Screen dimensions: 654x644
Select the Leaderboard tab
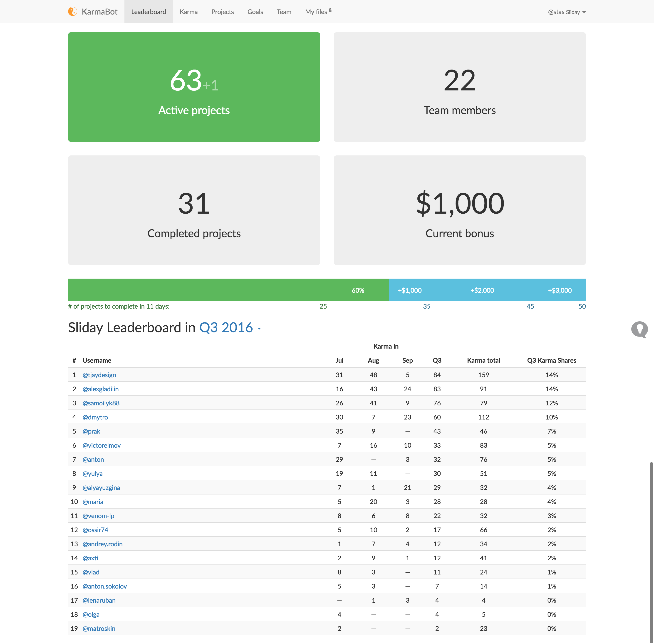click(148, 12)
